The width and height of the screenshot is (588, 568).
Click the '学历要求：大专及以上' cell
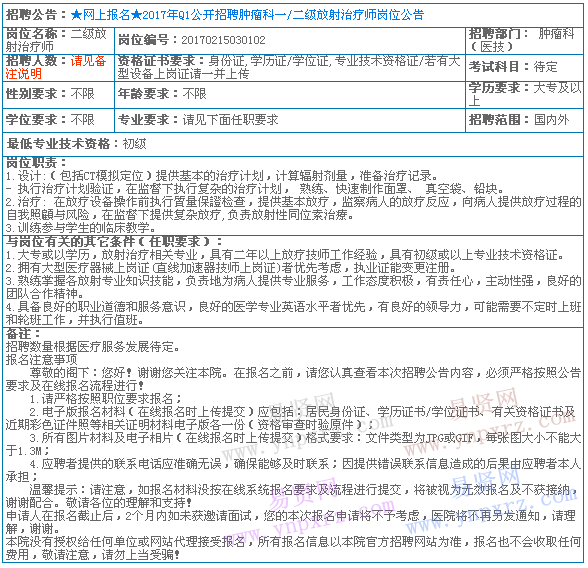pyautogui.click(x=524, y=94)
